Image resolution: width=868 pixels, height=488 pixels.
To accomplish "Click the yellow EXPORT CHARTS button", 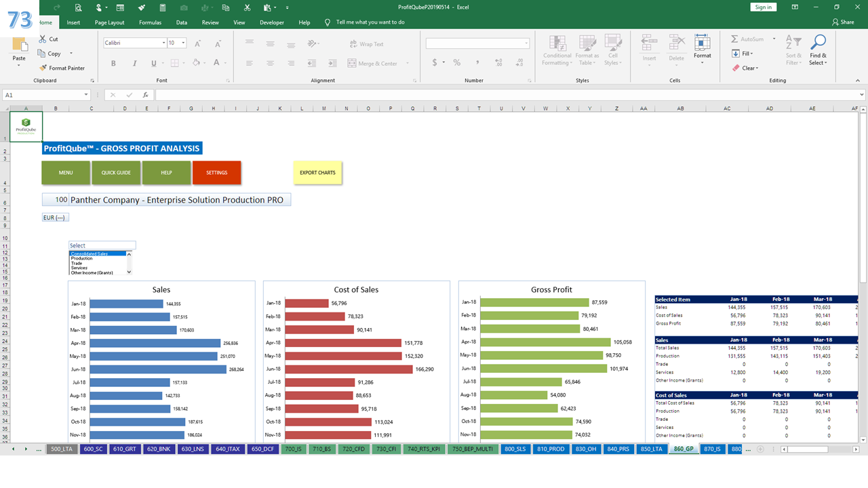I will coord(317,172).
